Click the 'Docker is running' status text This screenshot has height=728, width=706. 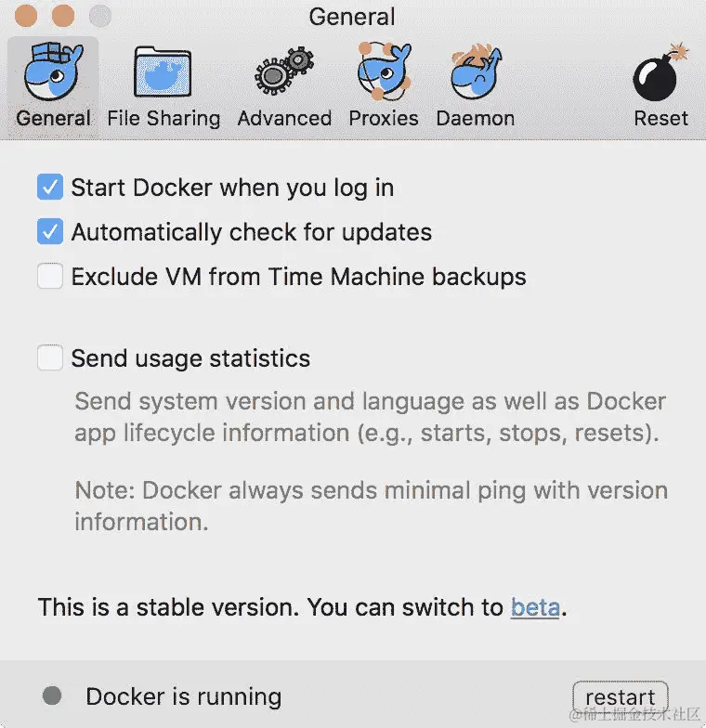[184, 696]
